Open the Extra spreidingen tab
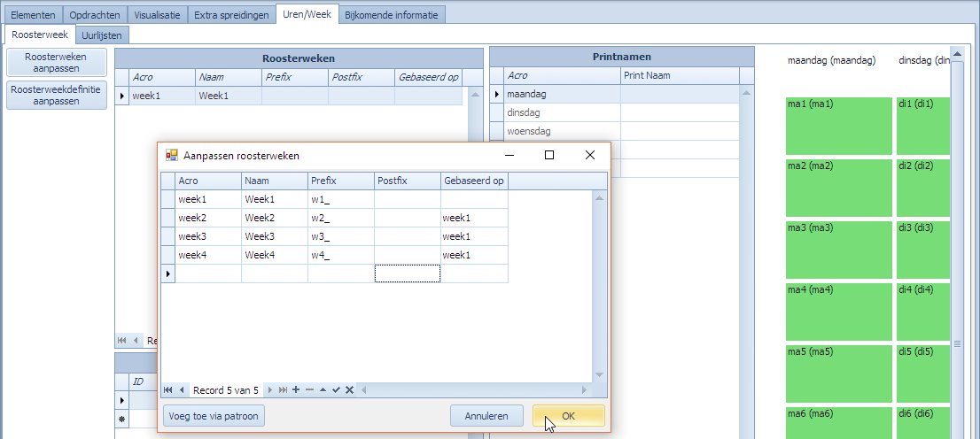This screenshot has width=980, height=439. pyautogui.click(x=231, y=14)
